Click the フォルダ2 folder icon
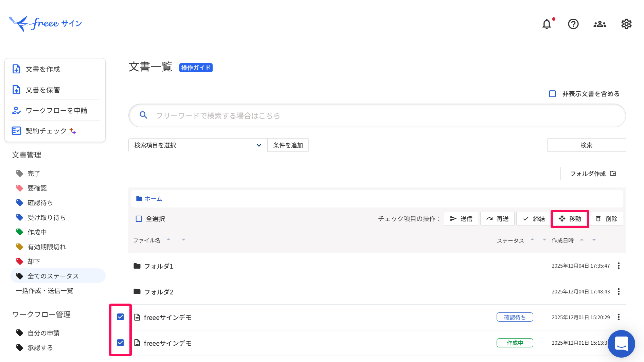Screen dimensions: 644x362 pyautogui.click(x=137, y=292)
